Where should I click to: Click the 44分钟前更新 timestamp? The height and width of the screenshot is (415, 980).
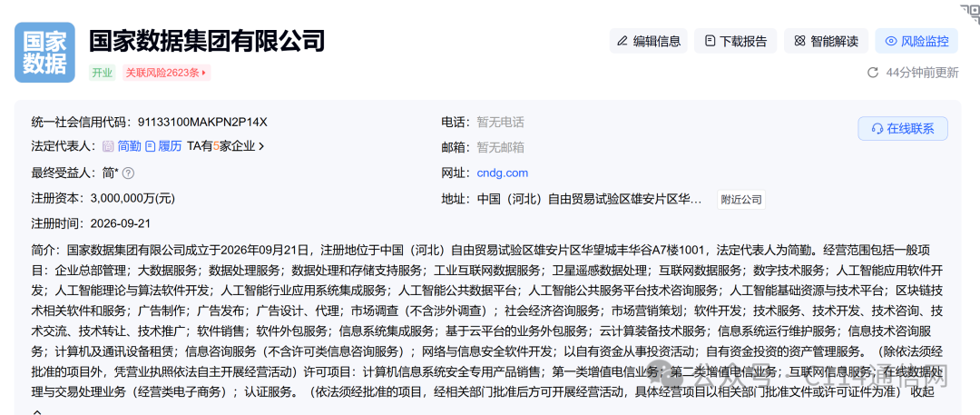(922, 73)
